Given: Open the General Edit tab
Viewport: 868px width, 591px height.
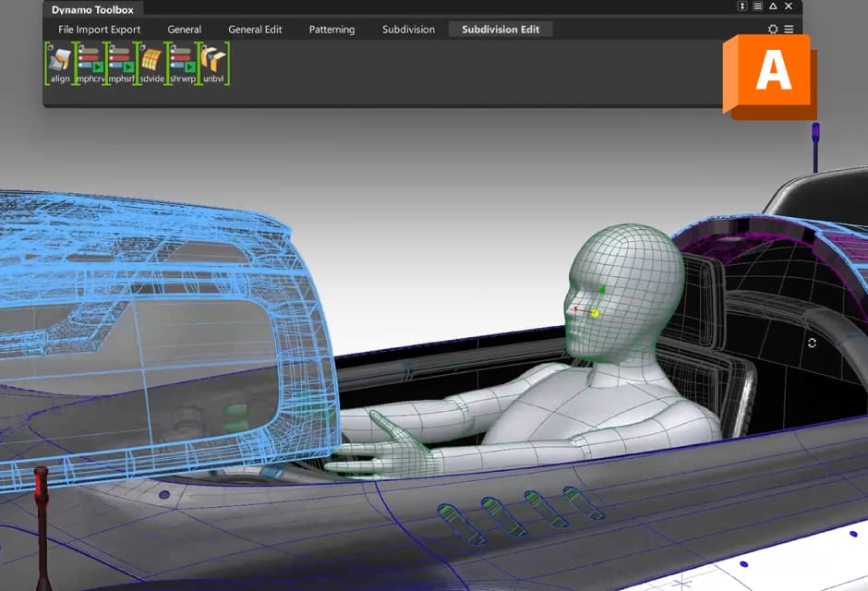Looking at the screenshot, I should click(x=255, y=29).
